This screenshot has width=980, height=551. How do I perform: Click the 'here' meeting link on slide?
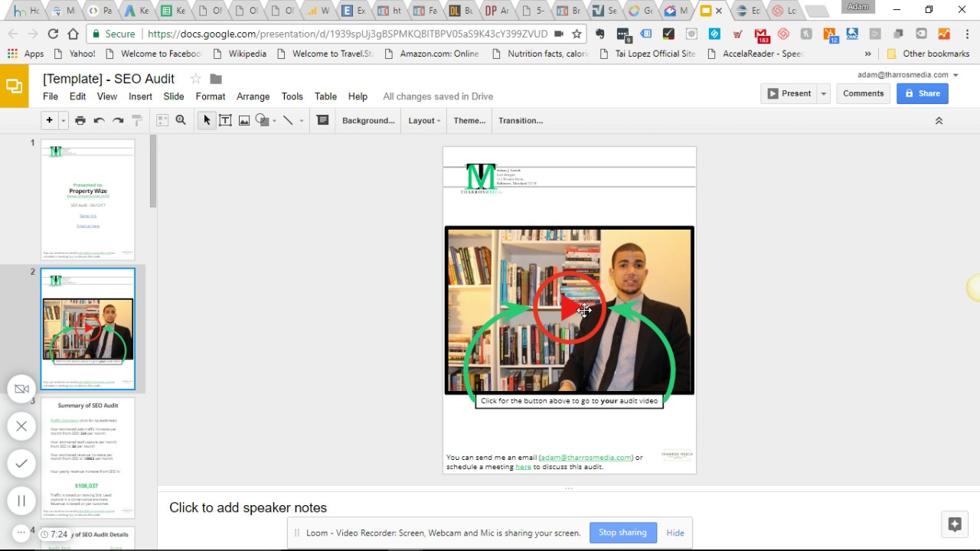pos(523,467)
